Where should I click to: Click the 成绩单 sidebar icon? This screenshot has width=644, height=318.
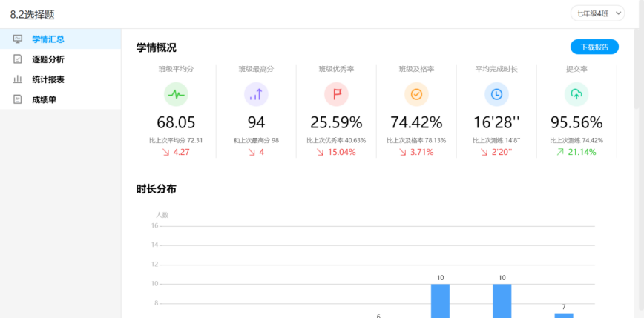18,99
